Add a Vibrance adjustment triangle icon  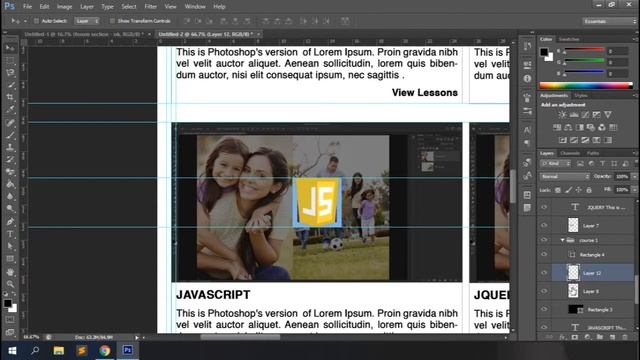coord(608,115)
